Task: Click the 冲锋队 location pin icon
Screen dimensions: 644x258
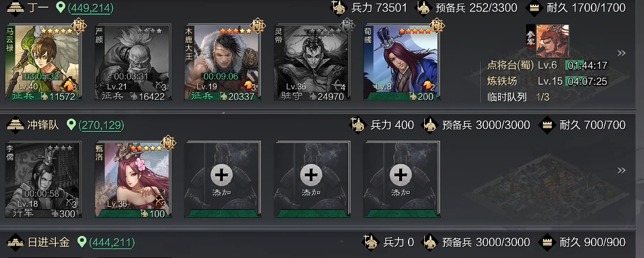Action: point(71,125)
